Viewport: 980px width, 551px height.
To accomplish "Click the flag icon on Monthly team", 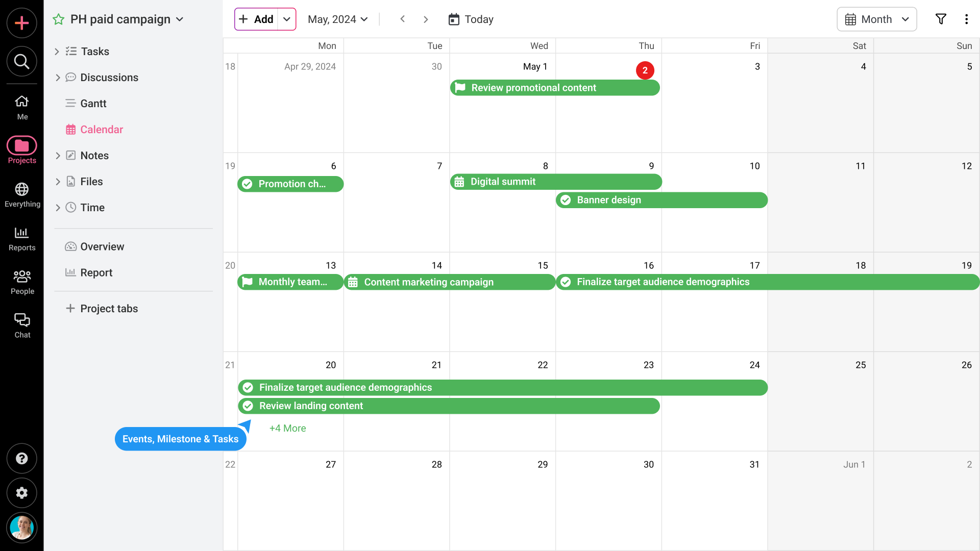I will point(247,282).
